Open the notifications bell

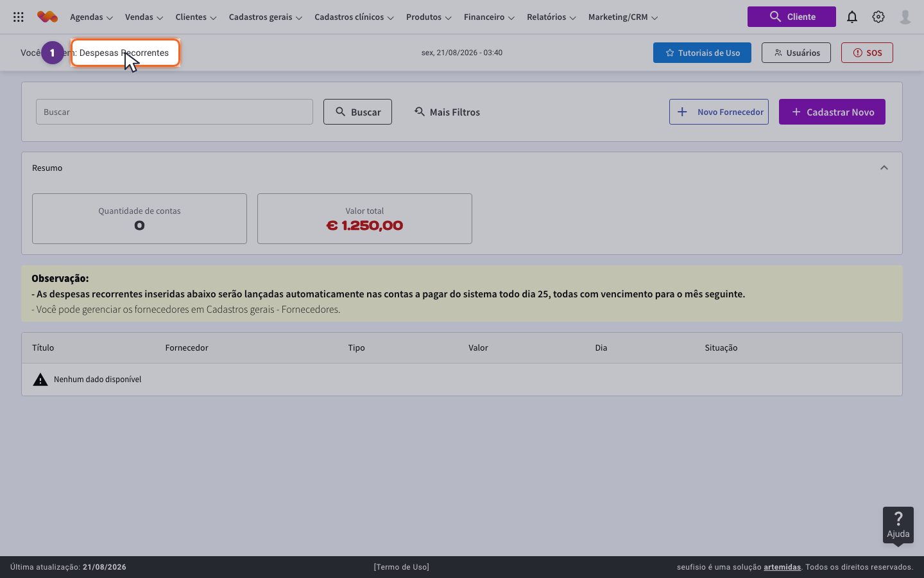click(852, 17)
